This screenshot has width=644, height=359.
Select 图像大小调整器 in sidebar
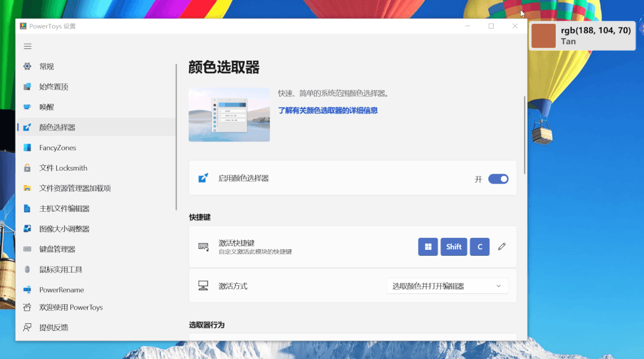[96, 229]
